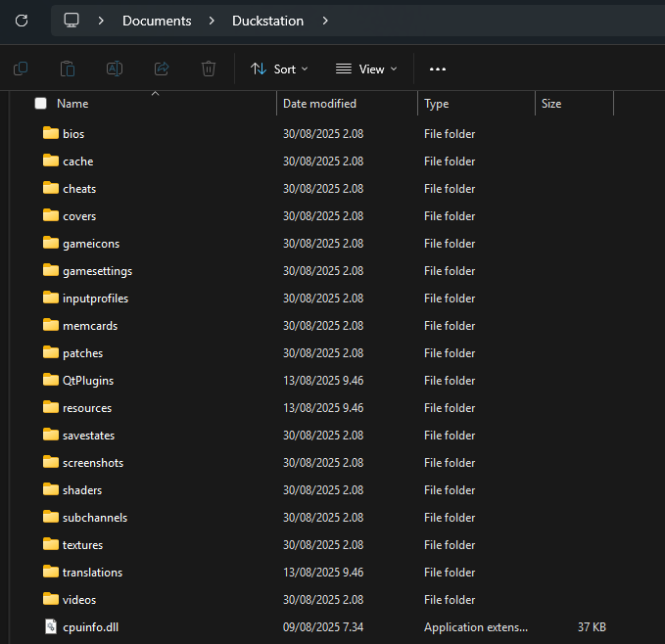
Task: Click the videos folder icon
Action: tap(51, 599)
